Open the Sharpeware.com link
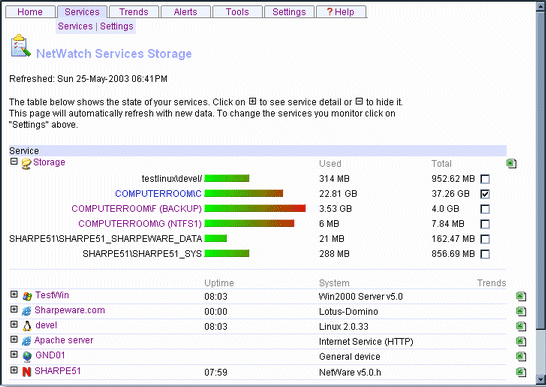The image size is (546, 387). [70, 310]
